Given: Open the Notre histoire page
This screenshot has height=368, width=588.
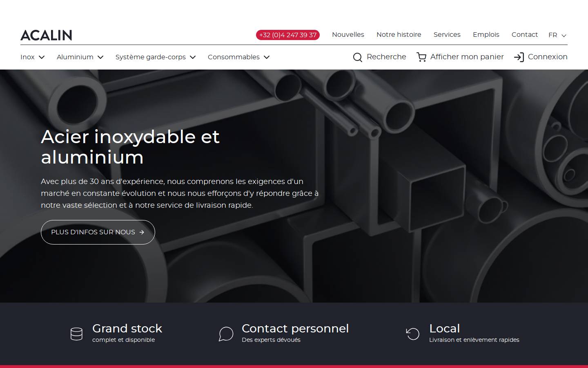Looking at the screenshot, I should point(399,35).
